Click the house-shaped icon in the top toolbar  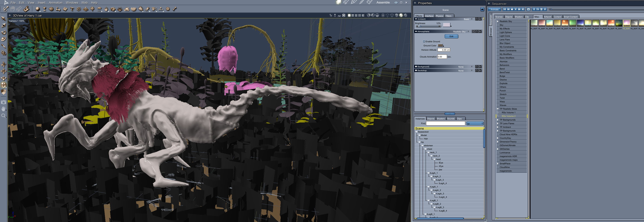coord(127,9)
